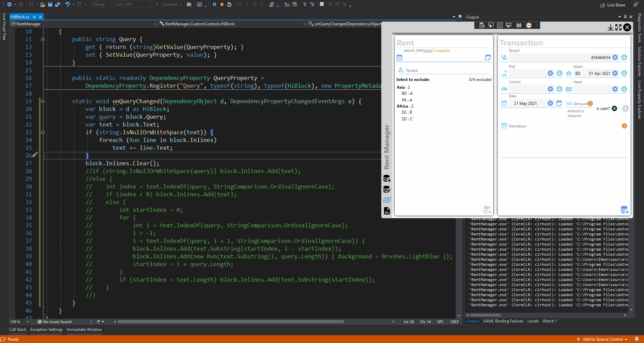
Task: Collapse the if block at line 23
Action: coord(43,132)
